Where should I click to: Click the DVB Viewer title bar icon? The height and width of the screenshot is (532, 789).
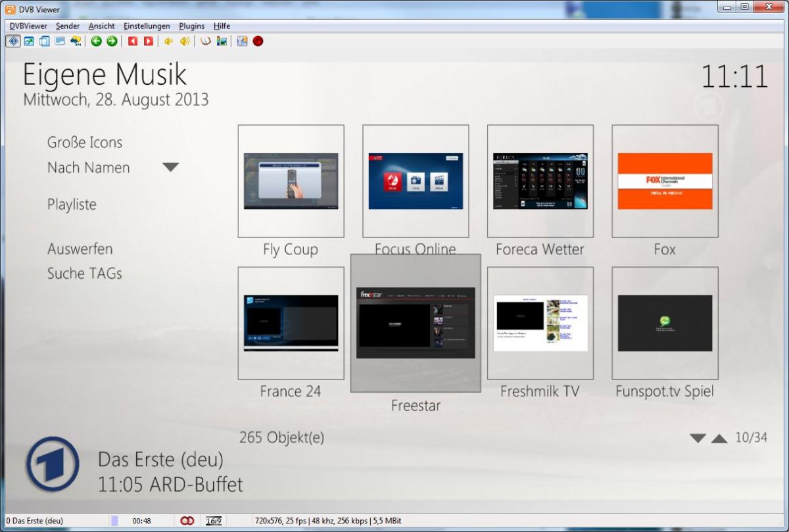tap(10, 9)
